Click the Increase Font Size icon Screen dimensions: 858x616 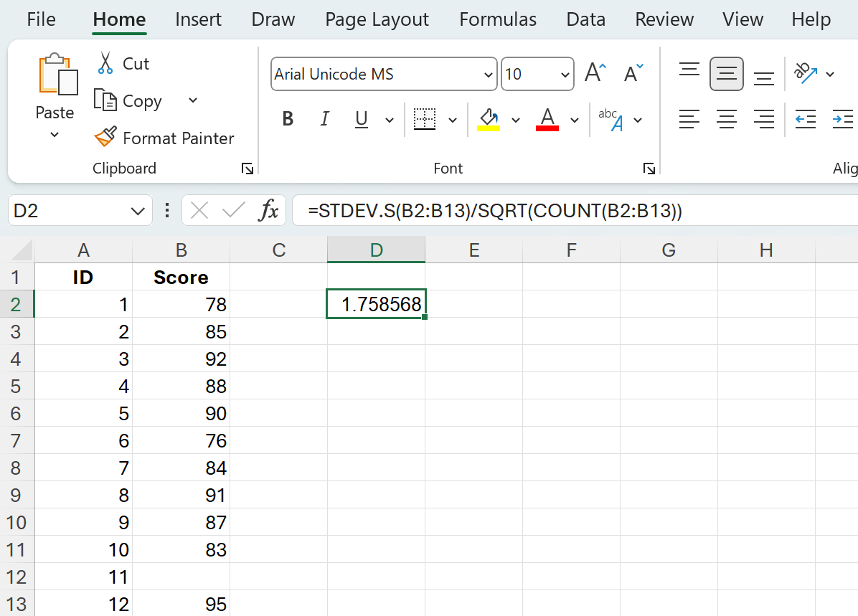coord(595,74)
